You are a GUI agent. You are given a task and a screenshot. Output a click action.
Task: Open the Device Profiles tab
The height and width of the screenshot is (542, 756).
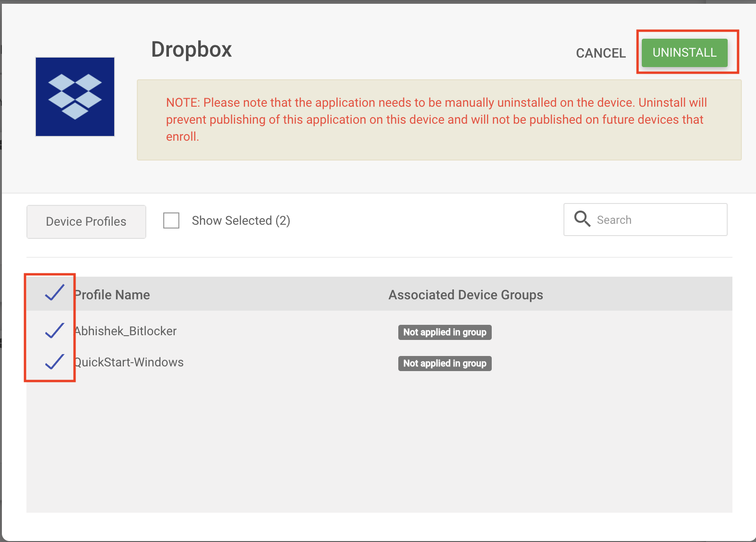[86, 221]
